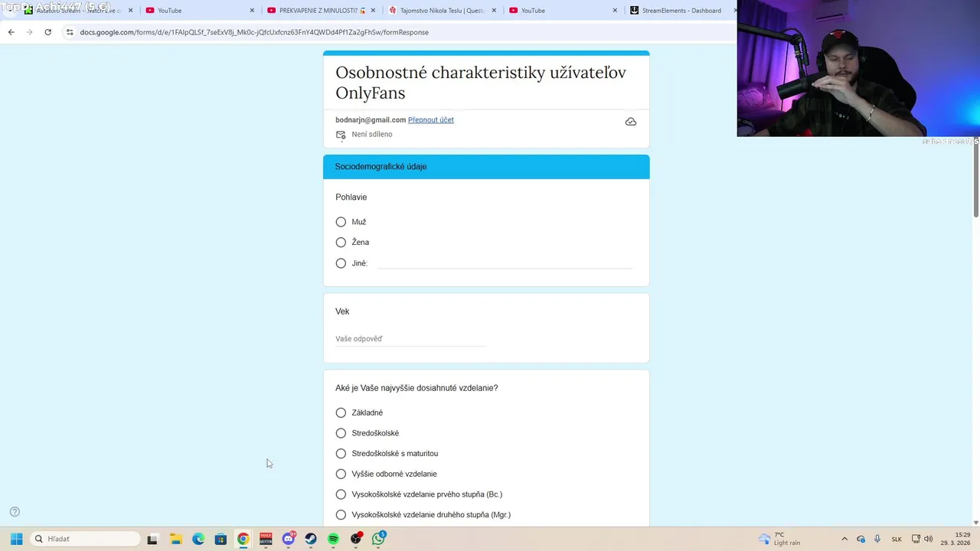Open Task View on the taskbar

[152, 539]
